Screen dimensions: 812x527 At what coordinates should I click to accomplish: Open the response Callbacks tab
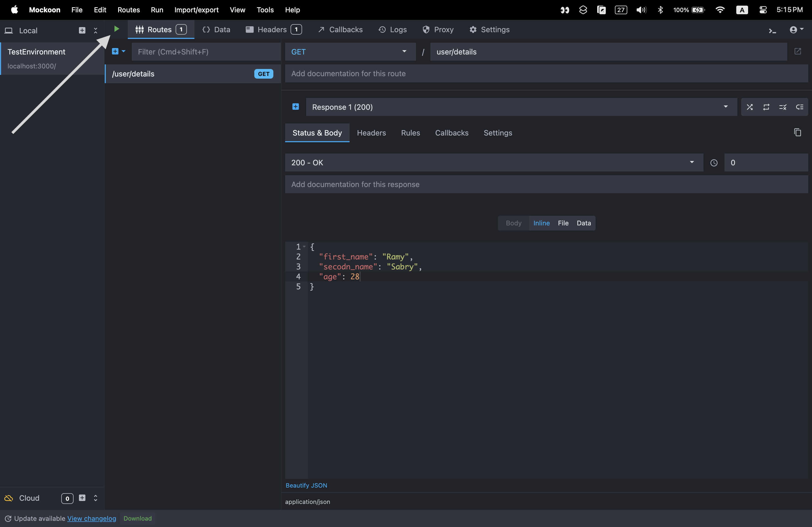click(x=451, y=133)
